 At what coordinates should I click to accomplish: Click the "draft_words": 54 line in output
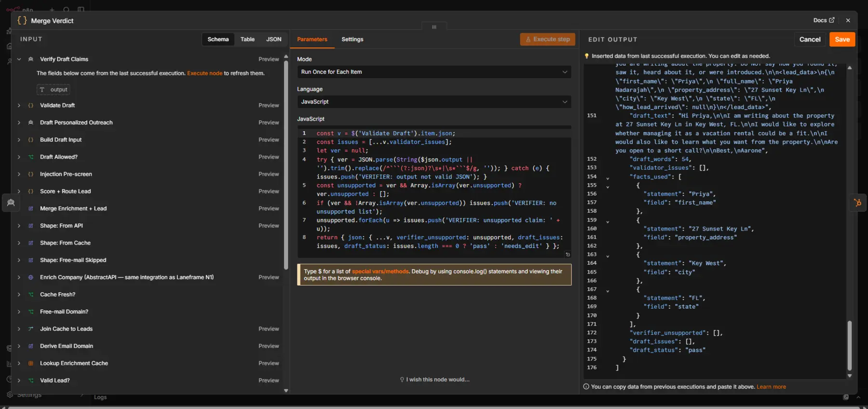660,159
